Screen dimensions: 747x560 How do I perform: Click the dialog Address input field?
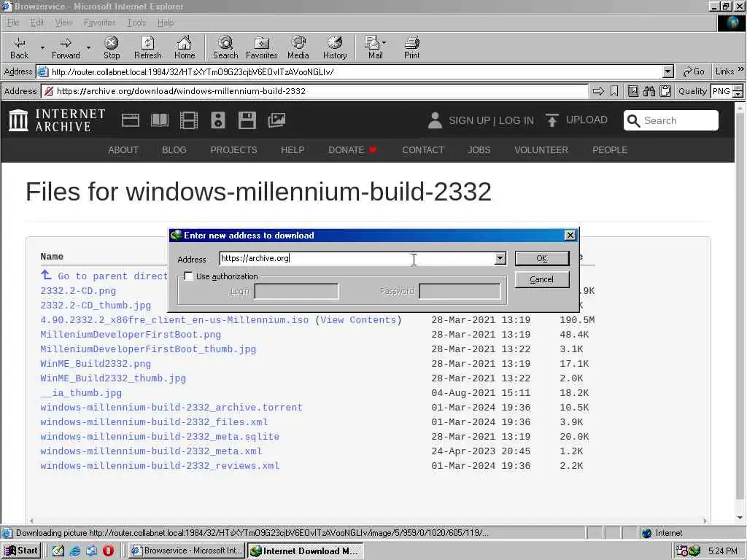pyautogui.click(x=357, y=258)
